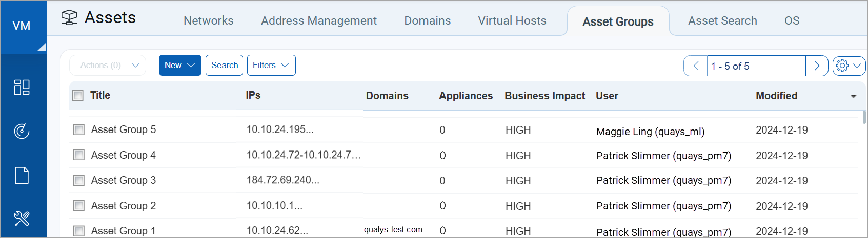Click IP value 10.10.10.1...

274,206
